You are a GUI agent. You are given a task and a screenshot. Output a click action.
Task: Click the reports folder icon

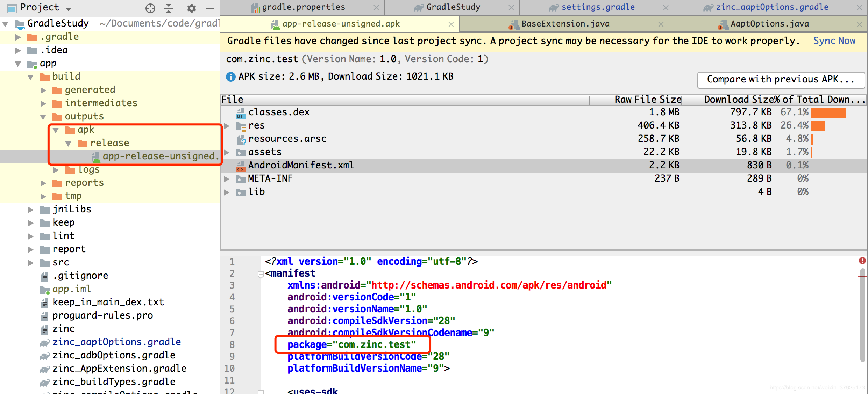coord(57,183)
